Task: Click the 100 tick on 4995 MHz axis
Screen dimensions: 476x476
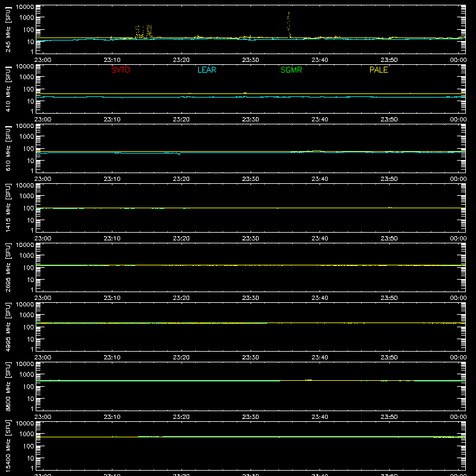Action: click(x=29, y=327)
